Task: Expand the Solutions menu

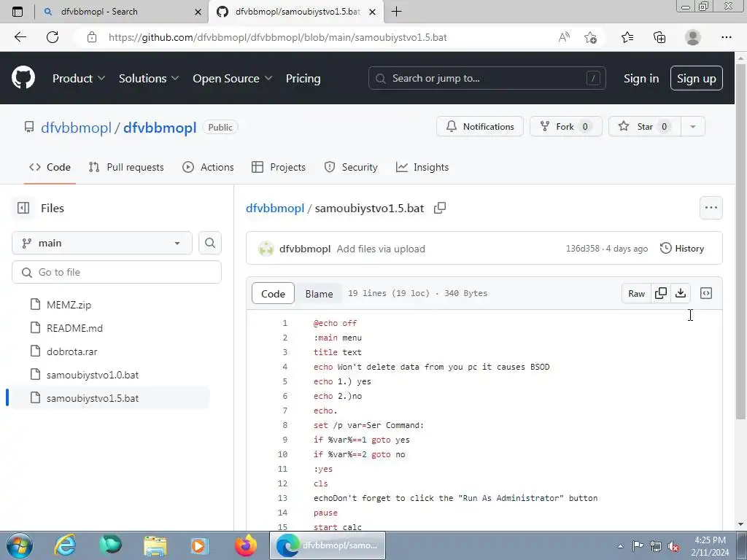Action: [x=149, y=79]
